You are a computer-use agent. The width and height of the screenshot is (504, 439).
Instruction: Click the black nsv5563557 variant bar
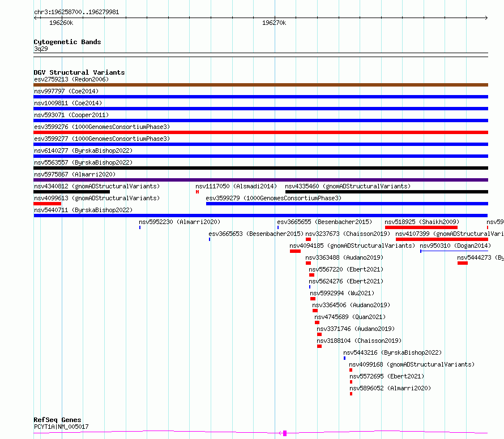pos(260,168)
